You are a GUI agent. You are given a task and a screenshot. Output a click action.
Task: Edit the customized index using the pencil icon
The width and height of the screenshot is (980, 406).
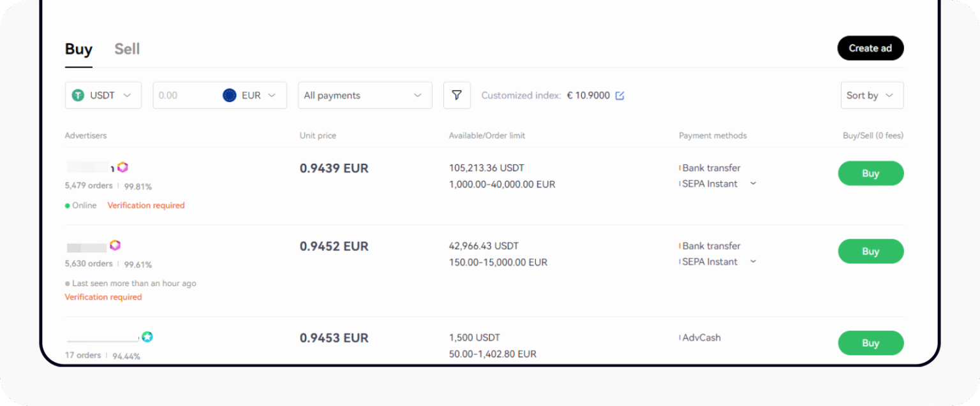coord(620,94)
